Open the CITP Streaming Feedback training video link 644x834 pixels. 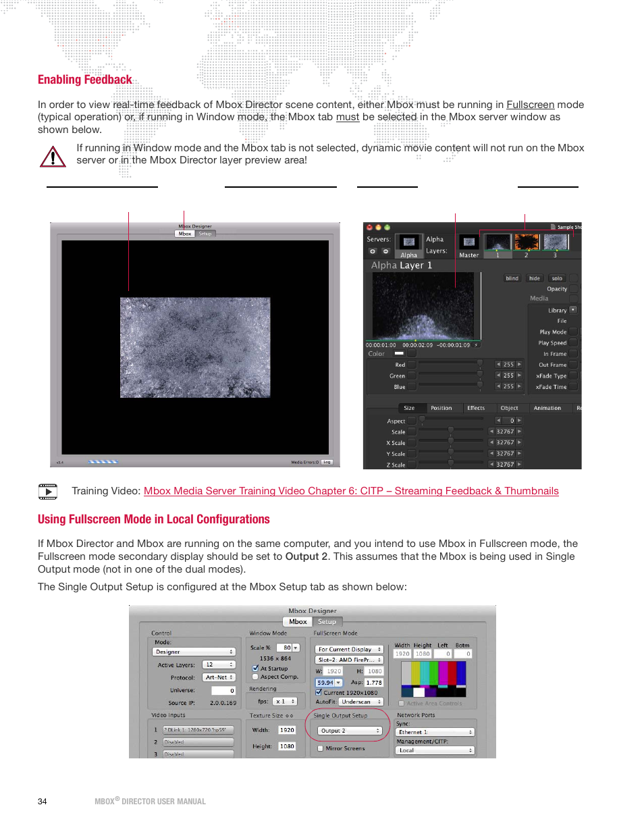point(351,491)
